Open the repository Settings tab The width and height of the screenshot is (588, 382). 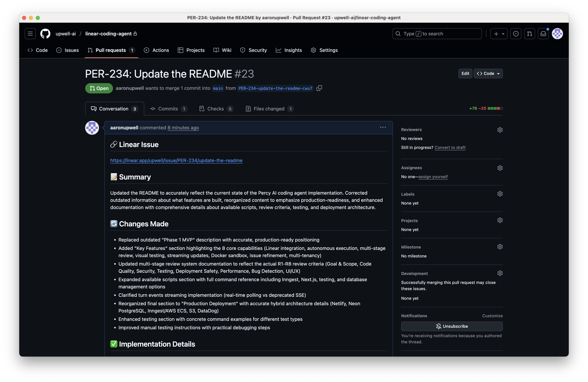coord(324,50)
